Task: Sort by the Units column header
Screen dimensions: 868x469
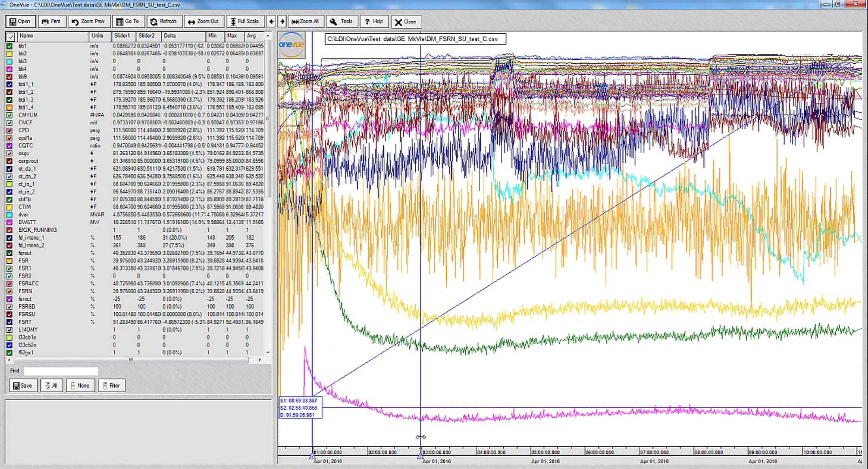Action: click(100, 36)
